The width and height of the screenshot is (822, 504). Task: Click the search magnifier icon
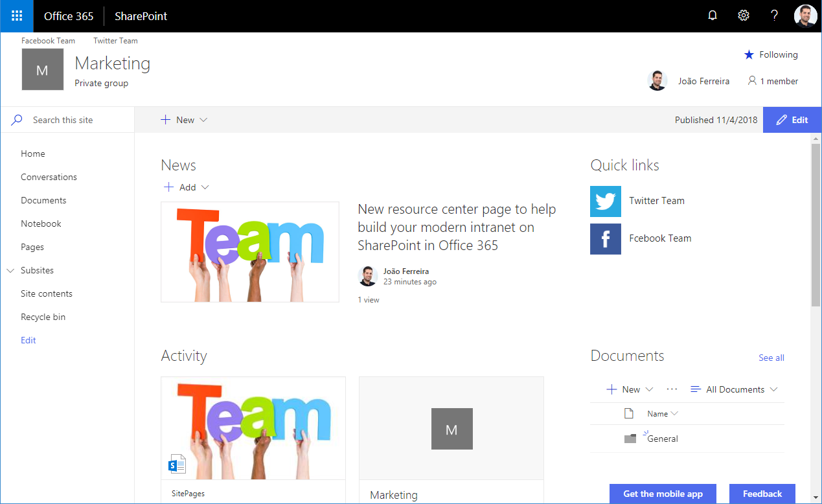click(x=17, y=120)
